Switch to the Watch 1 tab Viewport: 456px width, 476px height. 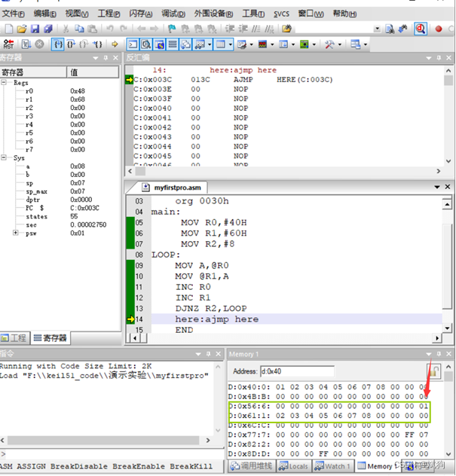pyautogui.click(x=332, y=466)
